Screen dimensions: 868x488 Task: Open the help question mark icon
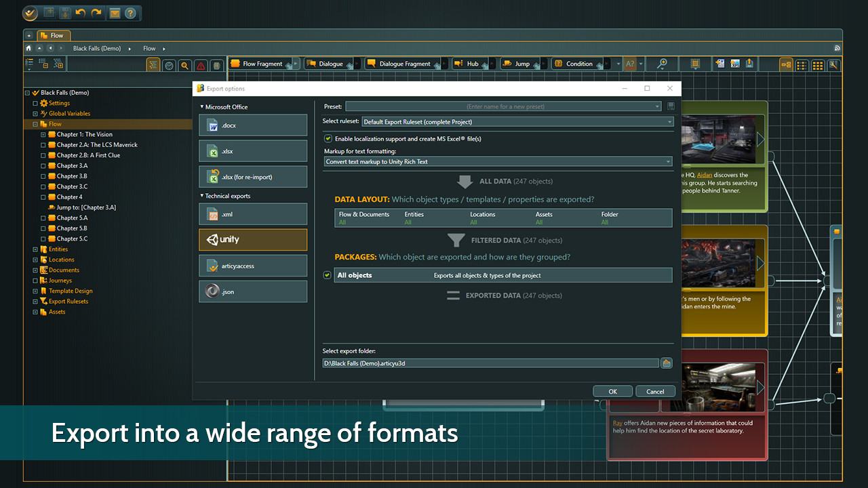[130, 13]
